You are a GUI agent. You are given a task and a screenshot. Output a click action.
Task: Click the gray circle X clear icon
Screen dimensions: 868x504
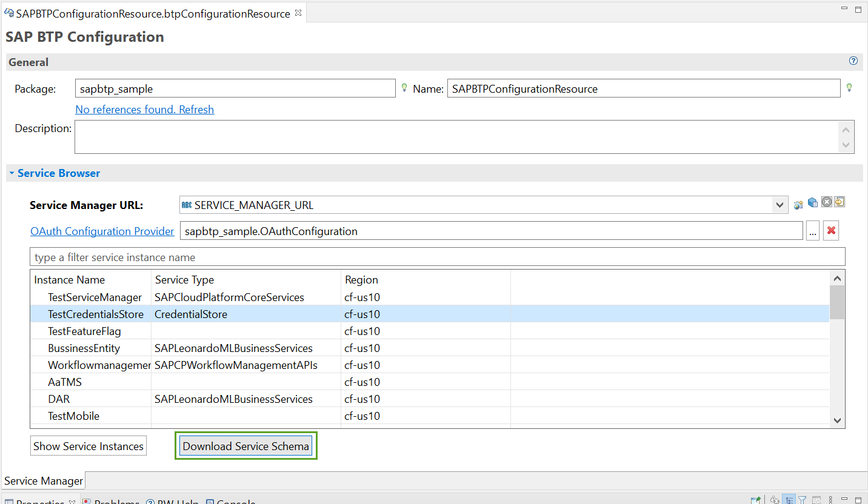(x=826, y=202)
